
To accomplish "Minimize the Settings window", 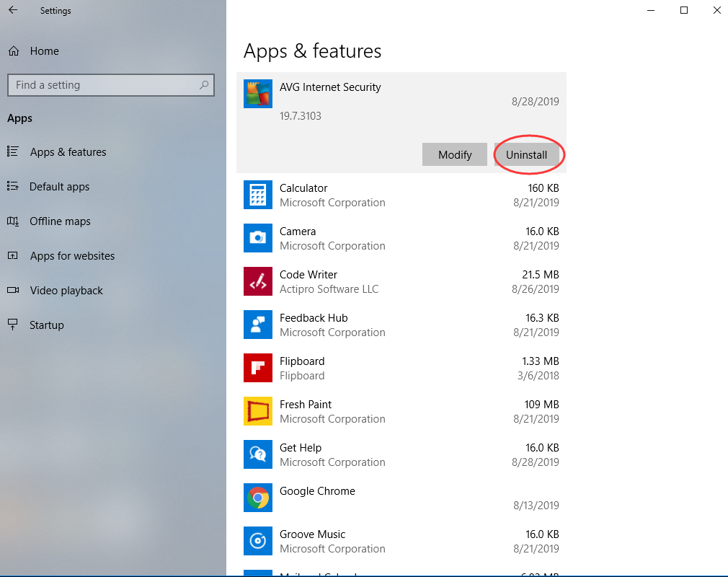I will pyautogui.click(x=651, y=10).
